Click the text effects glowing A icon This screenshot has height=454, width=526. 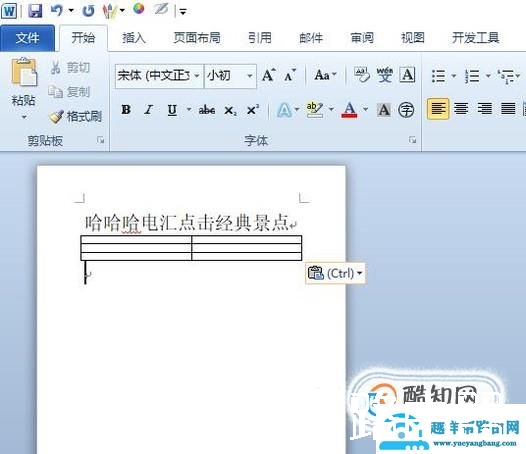click(x=284, y=110)
